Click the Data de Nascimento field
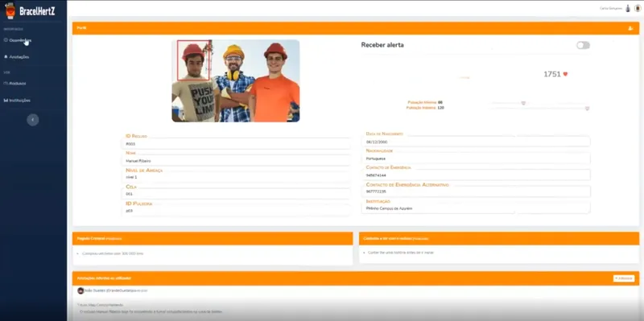 477,142
